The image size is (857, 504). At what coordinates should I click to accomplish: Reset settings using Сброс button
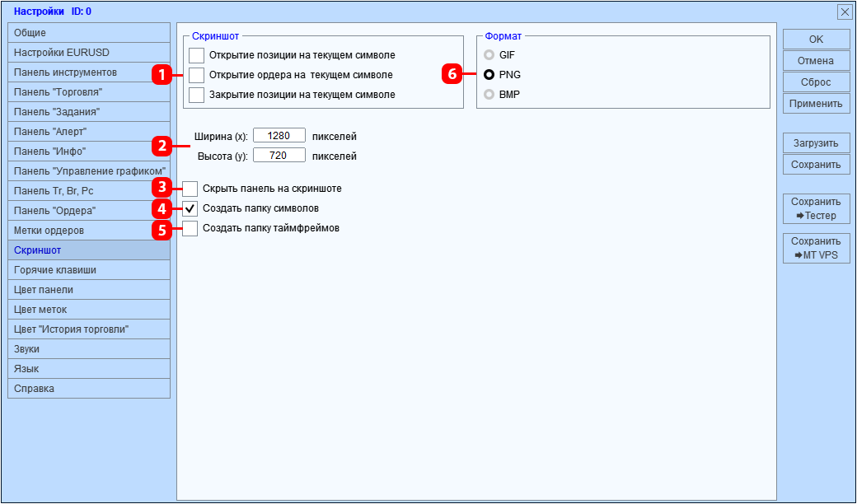[x=816, y=82]
